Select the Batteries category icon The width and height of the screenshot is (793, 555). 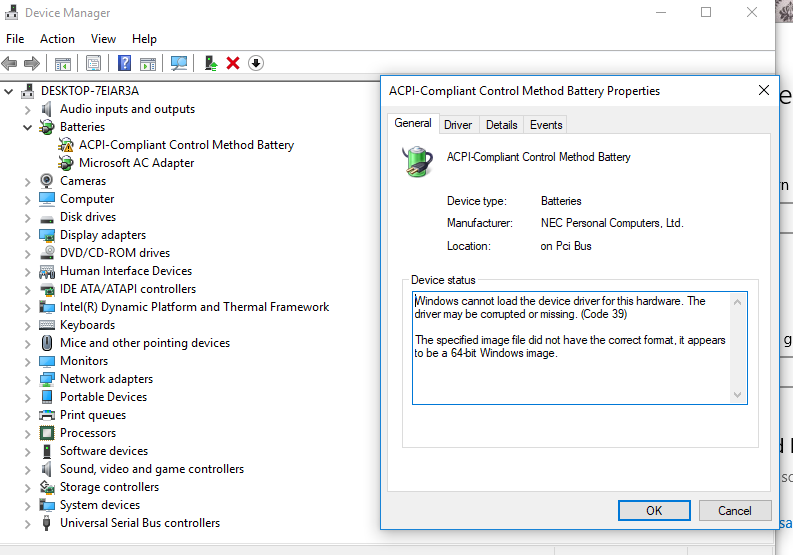47,127
